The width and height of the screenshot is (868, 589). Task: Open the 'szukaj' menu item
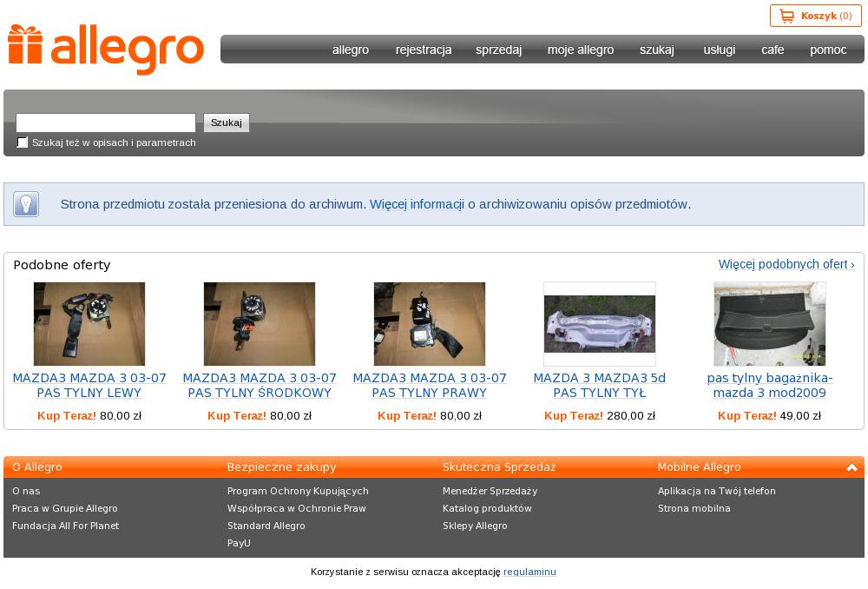pyautogui.click(x=657, y=50)
